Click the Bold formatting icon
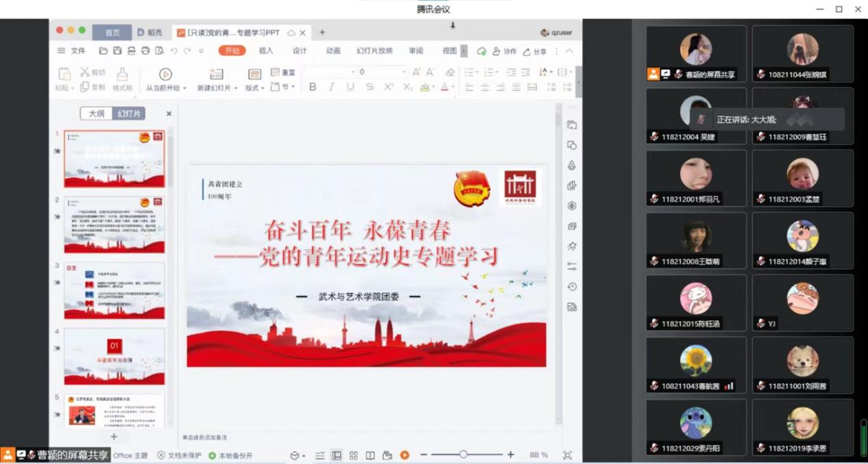This screenshot has width=868, height=464. click(x=313, y=87)
